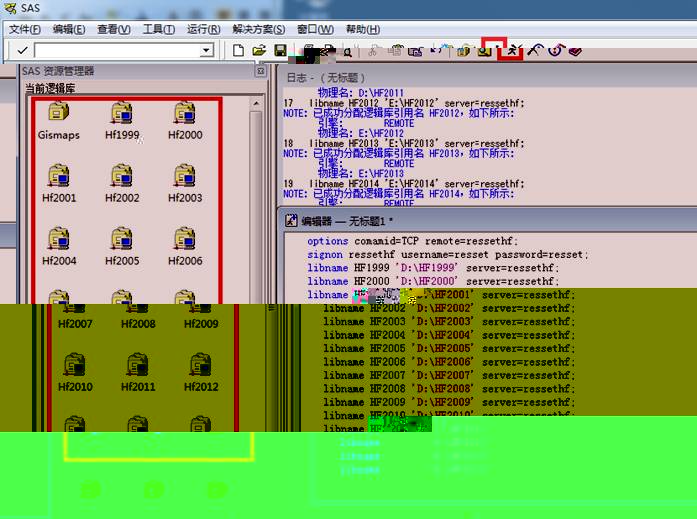This screenshot has width=697, height=519.
Task: Click the Hf2009 library label
Action: pos(201,324)
